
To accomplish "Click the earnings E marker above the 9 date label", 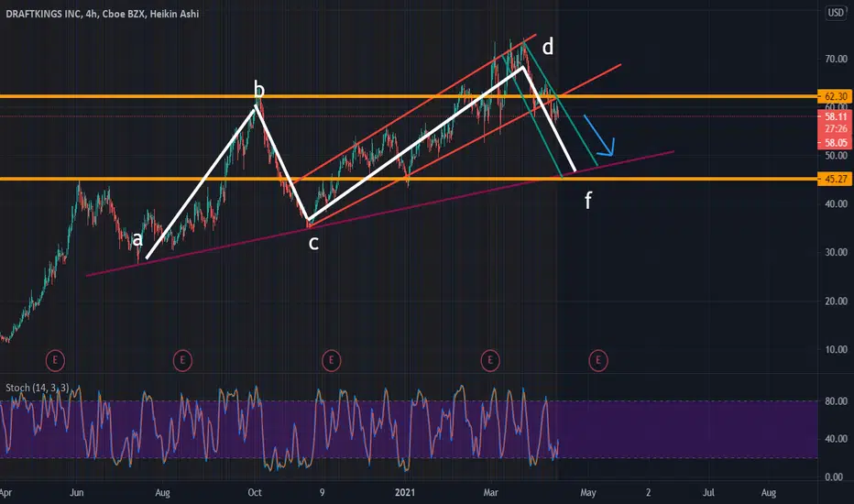I will point(331,360).
